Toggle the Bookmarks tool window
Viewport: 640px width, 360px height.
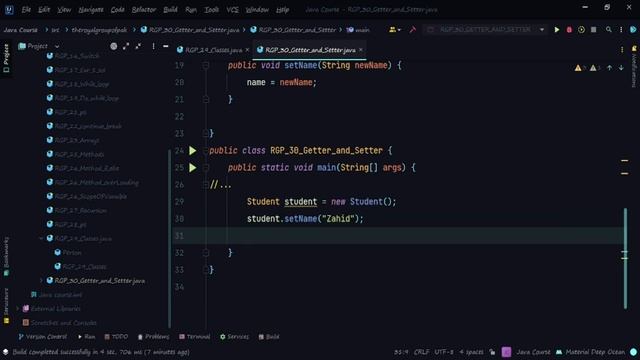pos(6,257)
